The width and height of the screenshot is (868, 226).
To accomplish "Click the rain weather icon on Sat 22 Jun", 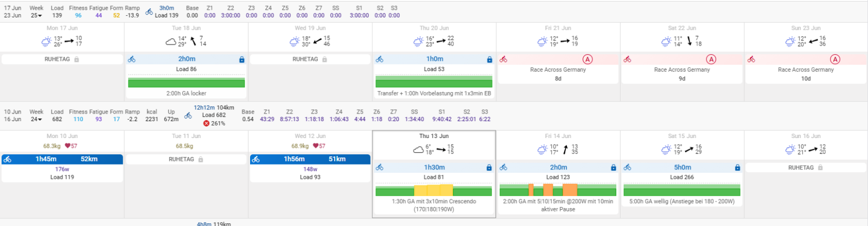I will (666, 41).
